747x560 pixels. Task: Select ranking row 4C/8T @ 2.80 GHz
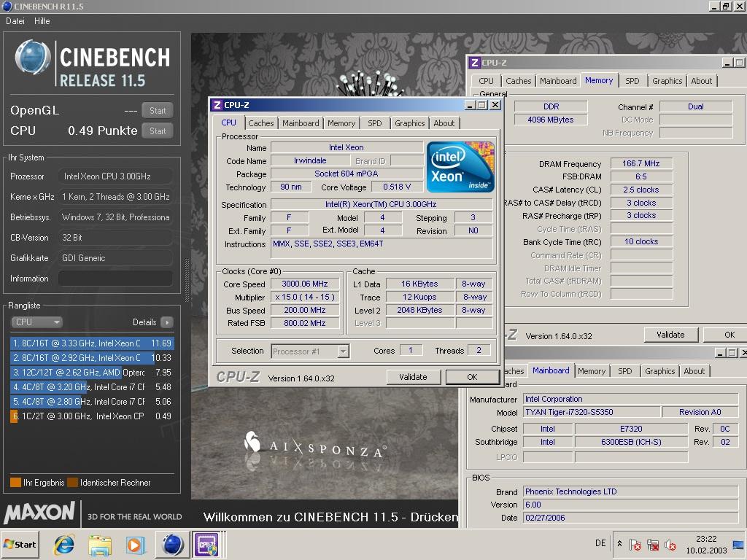point(92,402)
